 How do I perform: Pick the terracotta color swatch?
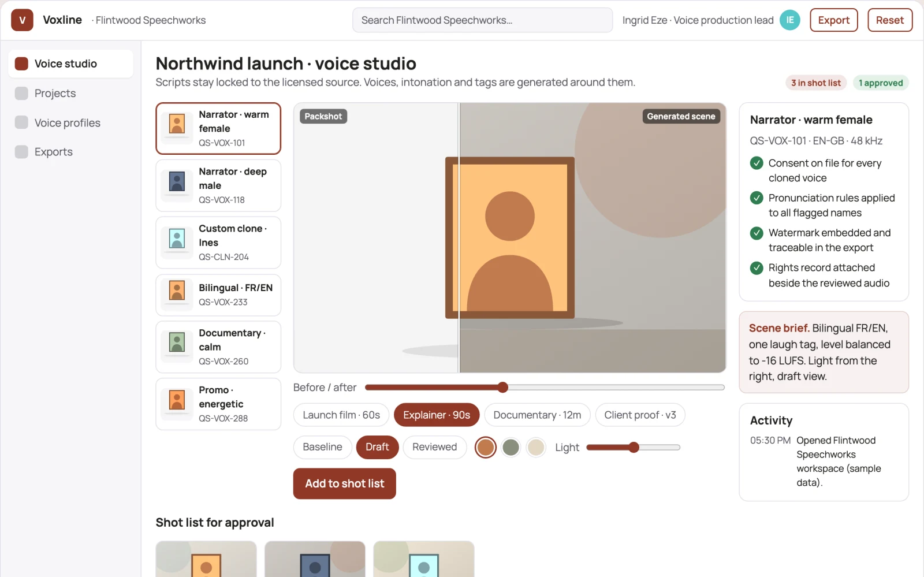coord(486,447)
